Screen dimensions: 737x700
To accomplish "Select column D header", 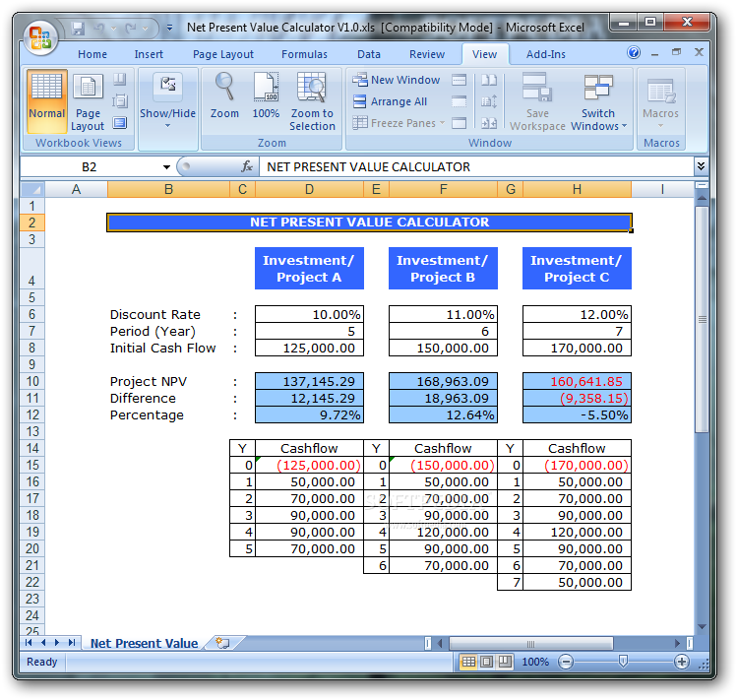I will coord(309,189).
